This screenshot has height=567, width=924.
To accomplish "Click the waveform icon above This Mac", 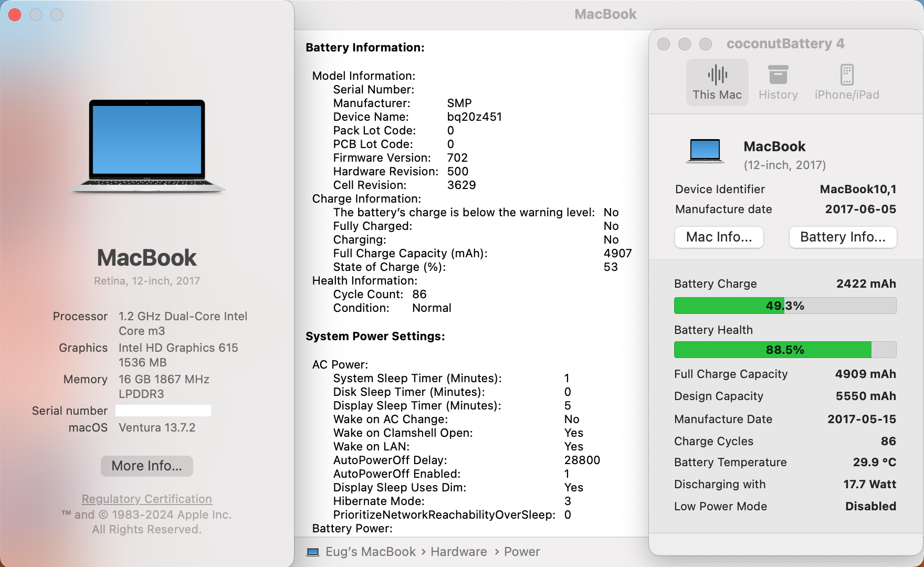I will click(717, 75).
